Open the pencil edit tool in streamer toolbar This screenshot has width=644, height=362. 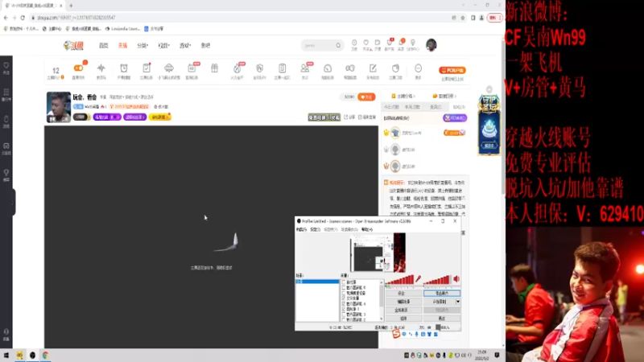point(373,68)
